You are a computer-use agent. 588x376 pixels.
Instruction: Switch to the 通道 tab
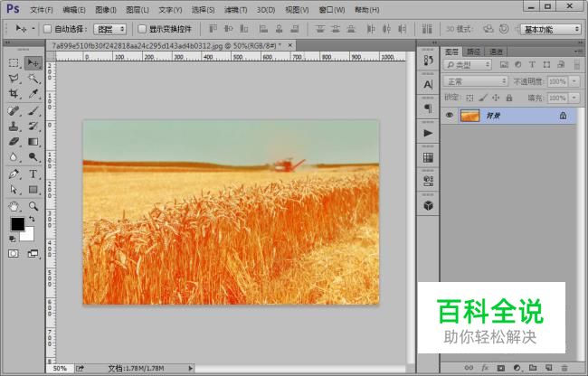click(x=496, y=52)
